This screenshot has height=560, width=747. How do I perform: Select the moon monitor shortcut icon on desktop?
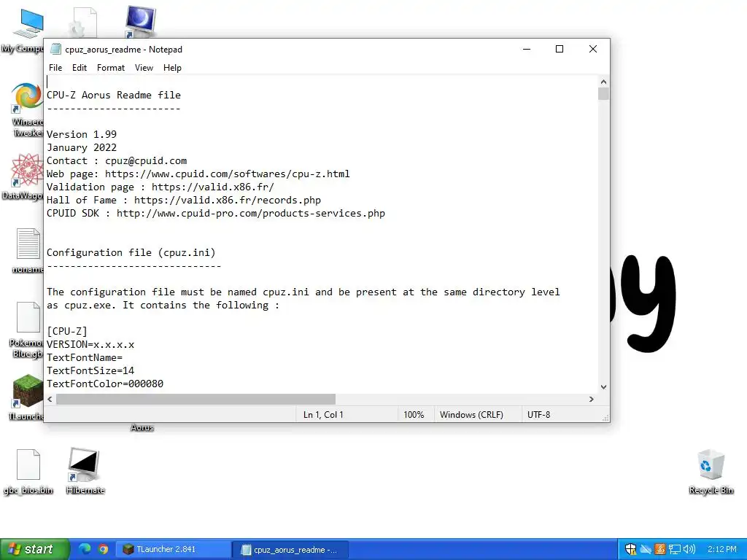coord(141,21)
